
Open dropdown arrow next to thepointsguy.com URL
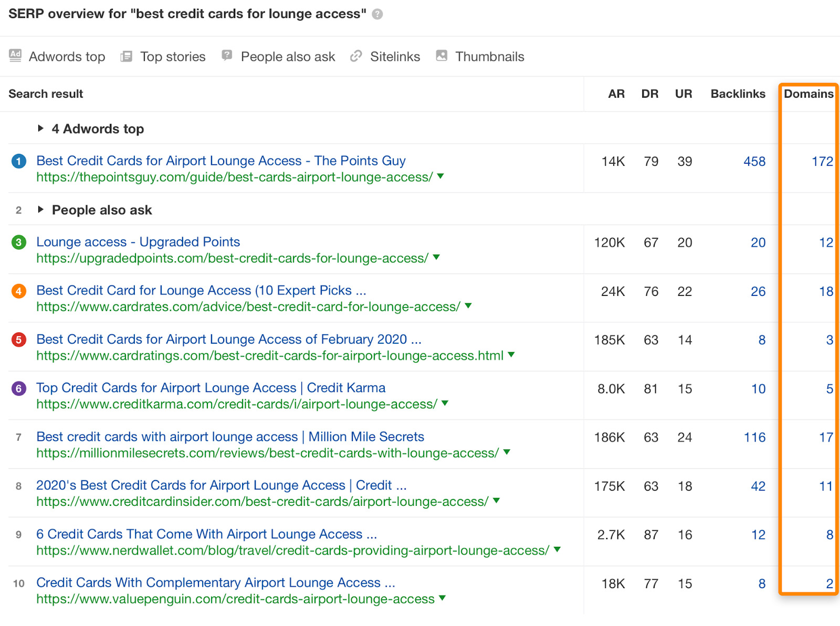click(440, 176)
